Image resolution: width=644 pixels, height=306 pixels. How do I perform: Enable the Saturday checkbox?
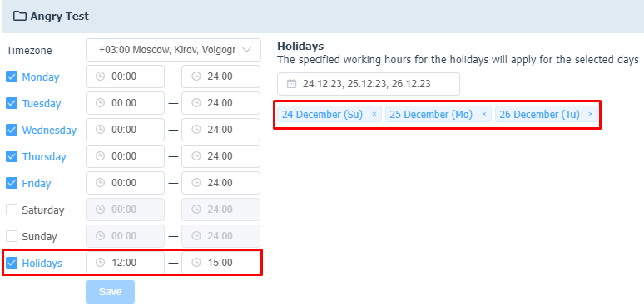(x=12, y=210)
